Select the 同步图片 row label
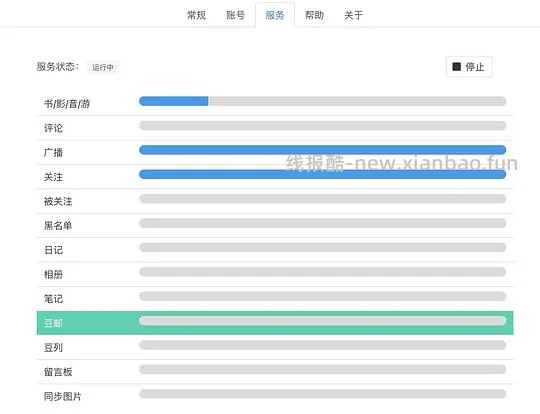Screen dimensions: 540x414 (x=62, y=396)
